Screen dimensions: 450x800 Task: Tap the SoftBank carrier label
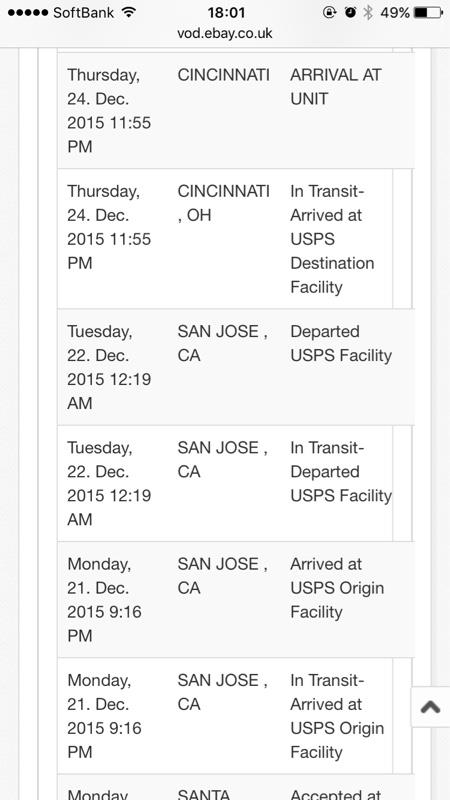click(x=84, y=12)
